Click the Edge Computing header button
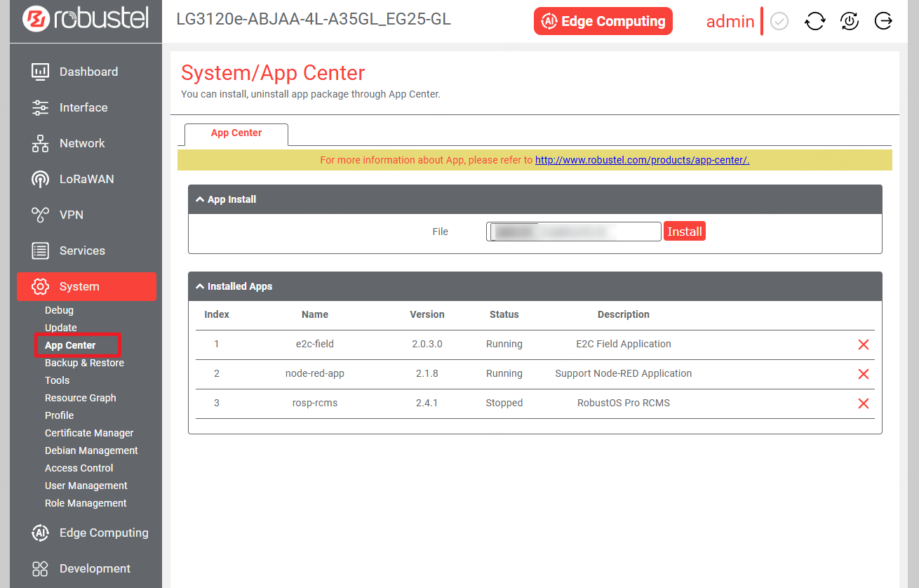919x588 pixels. coord(603,21)
